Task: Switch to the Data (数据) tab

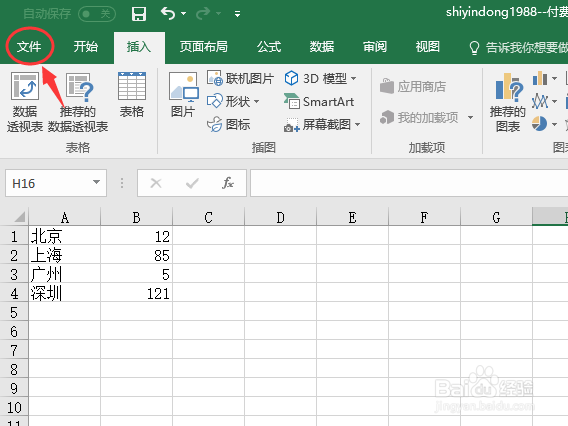Action: 322,47
